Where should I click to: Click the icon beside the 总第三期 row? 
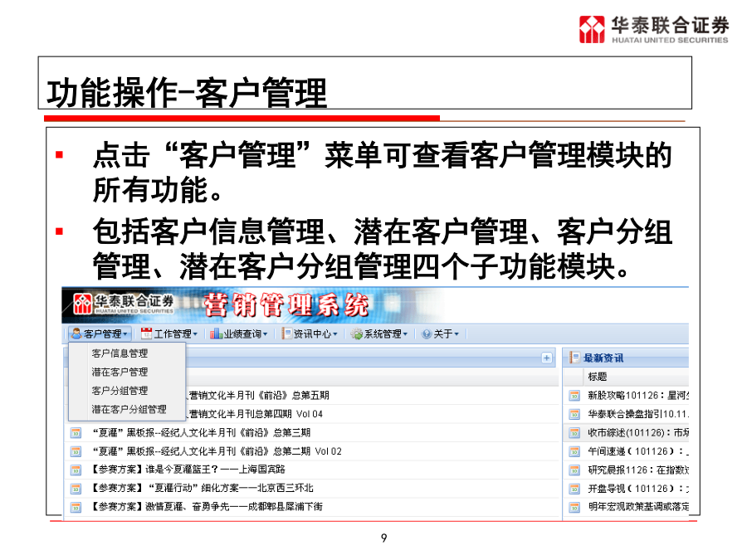tap(76, 433)
